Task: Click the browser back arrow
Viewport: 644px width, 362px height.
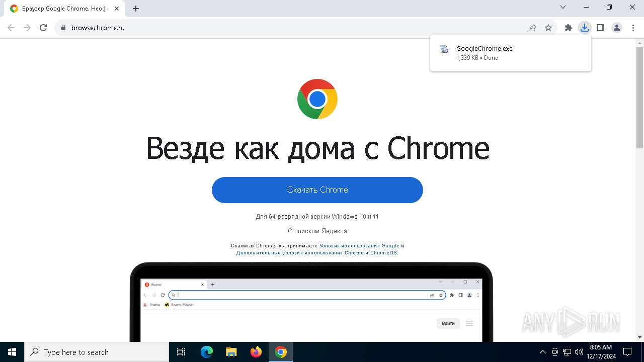Action: (x=11, y=28)
